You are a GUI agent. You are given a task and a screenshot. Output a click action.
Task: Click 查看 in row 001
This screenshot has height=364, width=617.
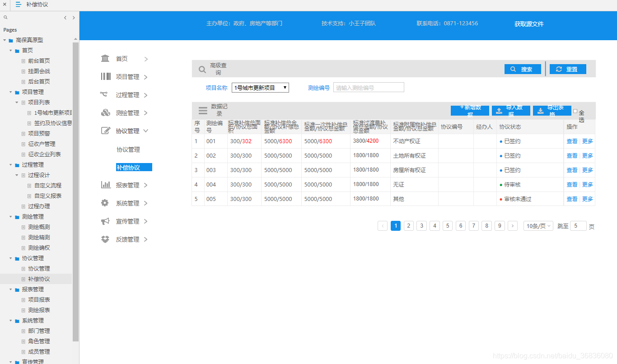point(572,141)
